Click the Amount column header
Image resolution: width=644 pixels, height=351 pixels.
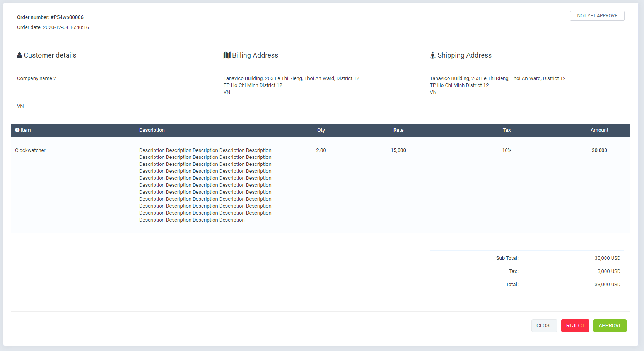pyautogui.click(x=599, y=130)
